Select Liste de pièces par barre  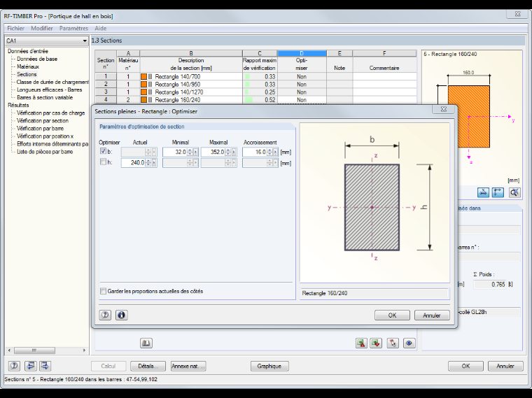pyautogui.click(x=45, y=152)
